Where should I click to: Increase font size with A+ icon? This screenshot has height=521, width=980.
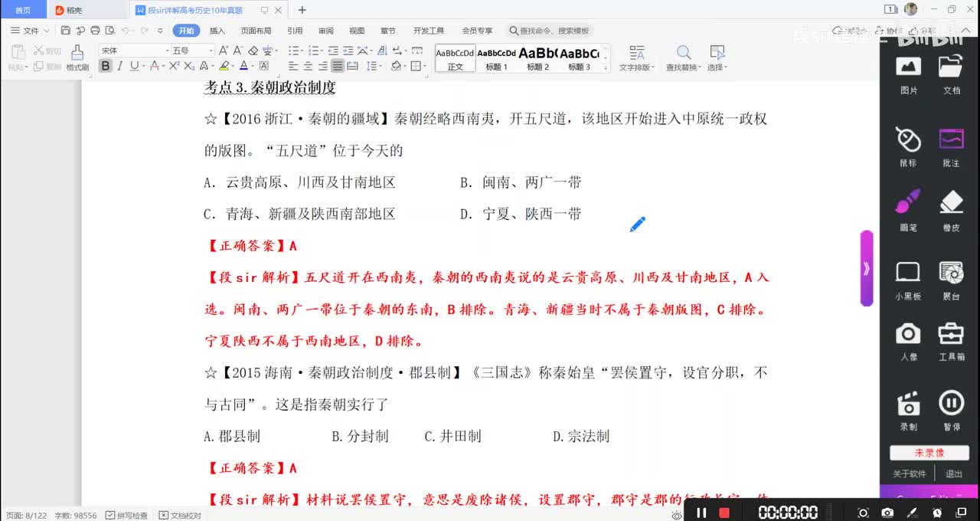point(224,51)
